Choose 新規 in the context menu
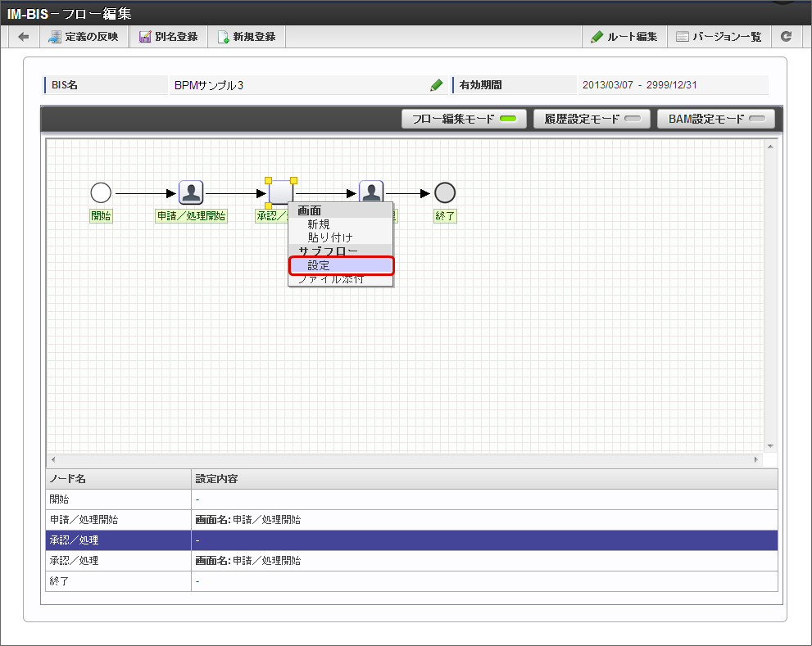The height and width of the screenshot is (646, 812). pos(319,224)
